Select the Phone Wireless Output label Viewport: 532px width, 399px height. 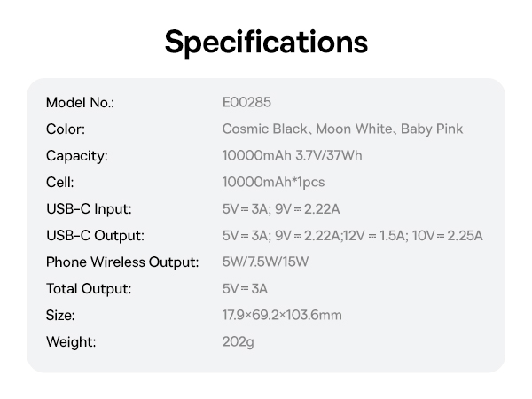click(122, 262)
